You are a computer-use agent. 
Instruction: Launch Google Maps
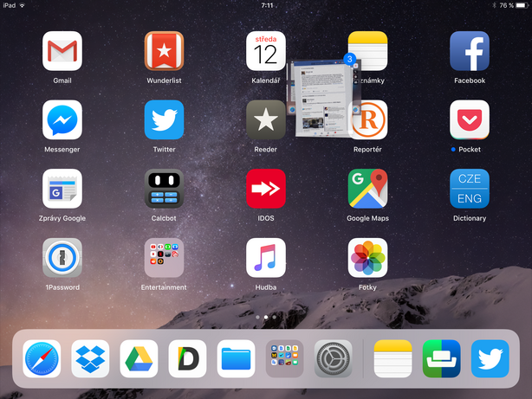click(x=367, y=189)
